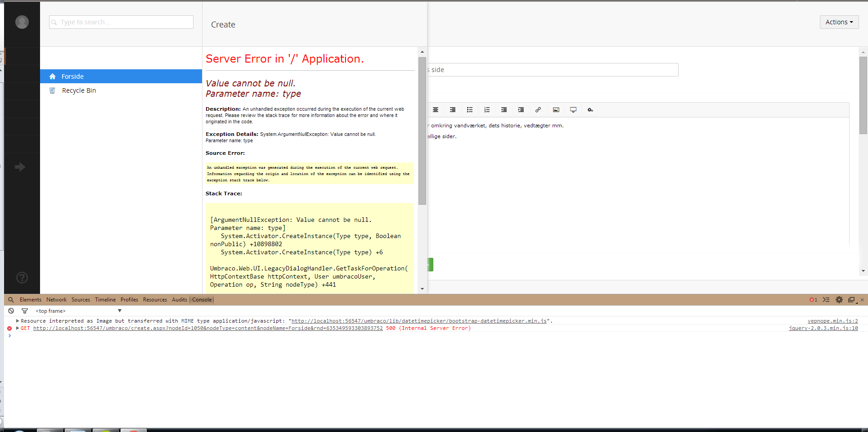Open the top frame selector dropdown
Image resolution: width=868 pixels, height=432 pixels.
[79, 311]
